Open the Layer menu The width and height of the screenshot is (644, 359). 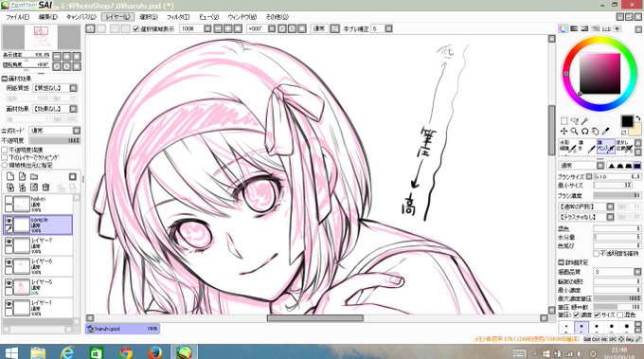click(117, 17)
